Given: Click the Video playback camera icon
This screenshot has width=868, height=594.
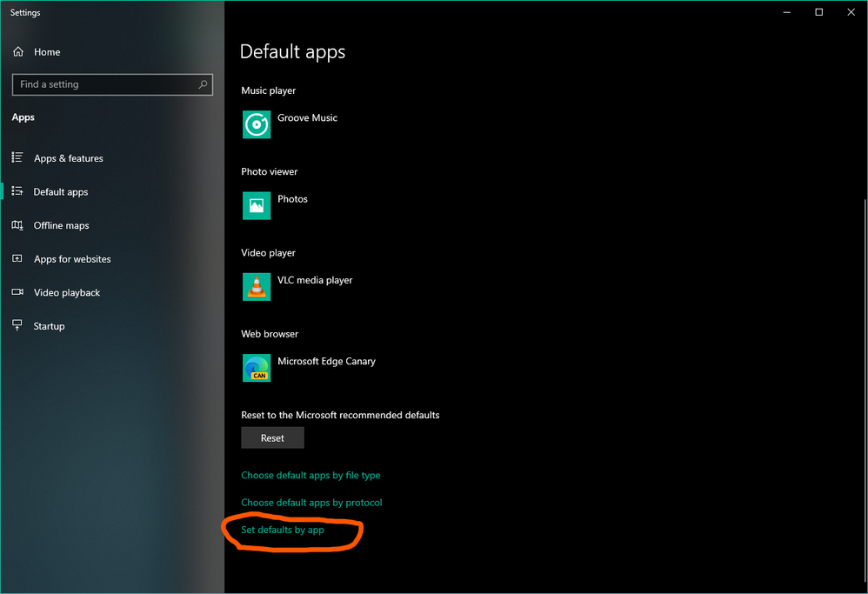Looking at the screenshot, I should tap(17, 291).
